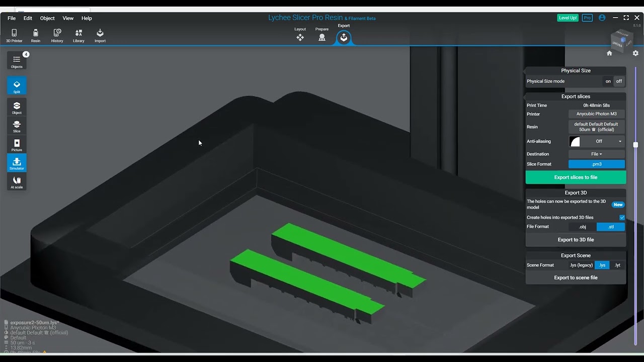Open the Library
Screen dimensions: 644x362
click(78, 35)
